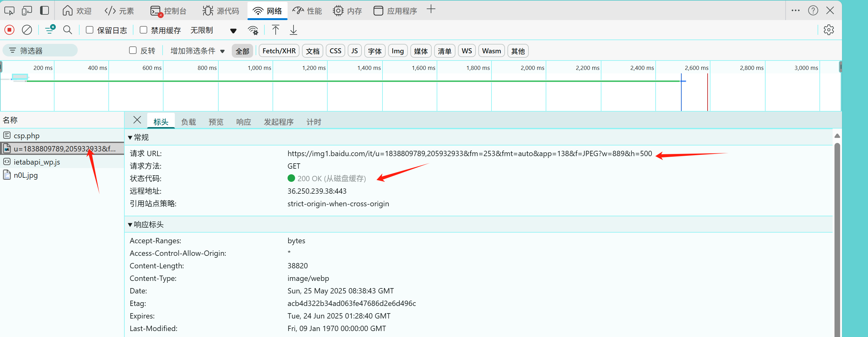Filter by JS requests
Screen dimensions: 868x337
point(355,51)
